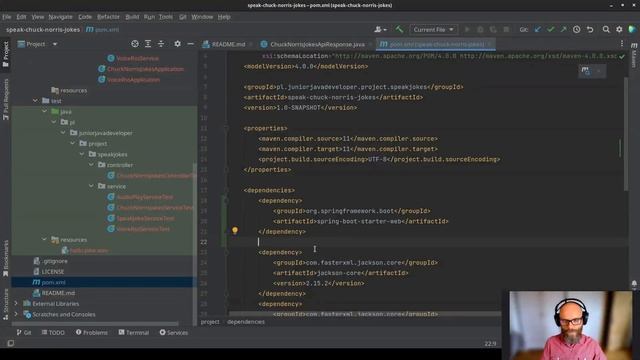Expand External Libraries node
This screenshot has height=360, width=640.
tap(16, 303)
